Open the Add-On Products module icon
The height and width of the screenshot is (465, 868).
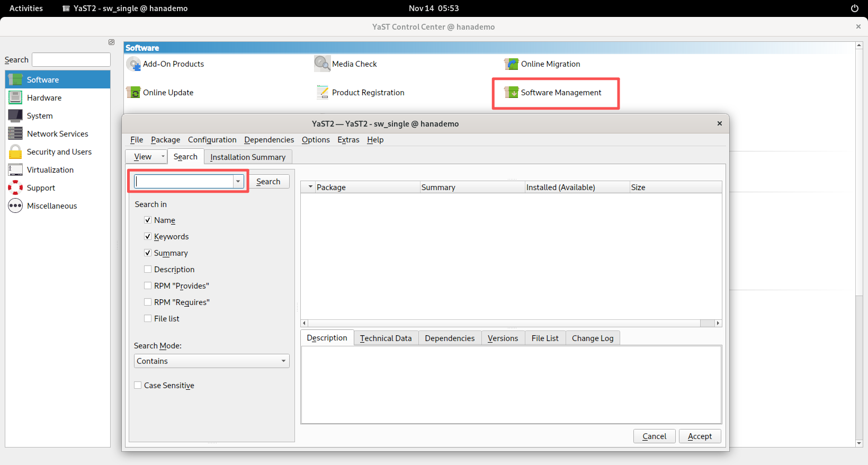coord(133,64)
